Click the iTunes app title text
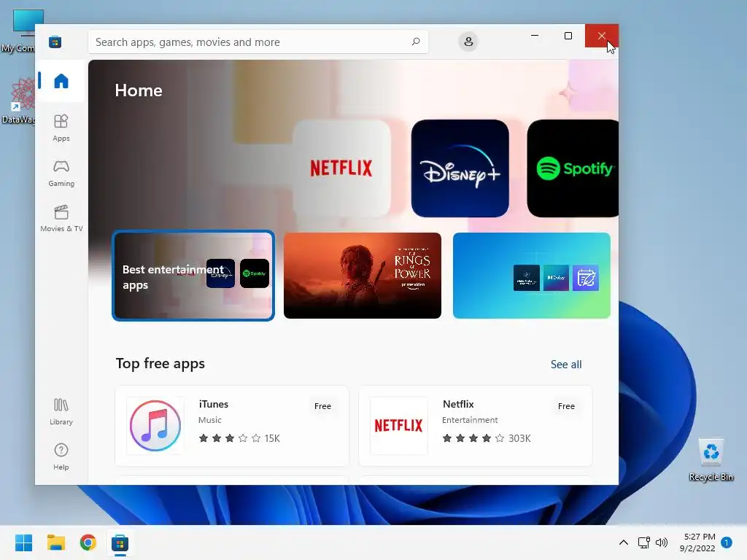The width and height of the screenshot is (747, 560). (214, 404)
